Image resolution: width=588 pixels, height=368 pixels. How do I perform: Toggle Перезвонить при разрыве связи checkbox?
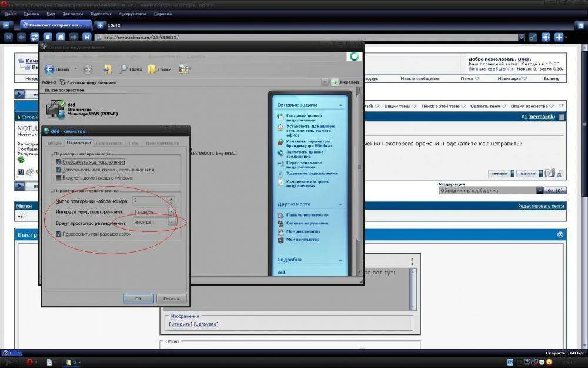(x=58, y=234)
